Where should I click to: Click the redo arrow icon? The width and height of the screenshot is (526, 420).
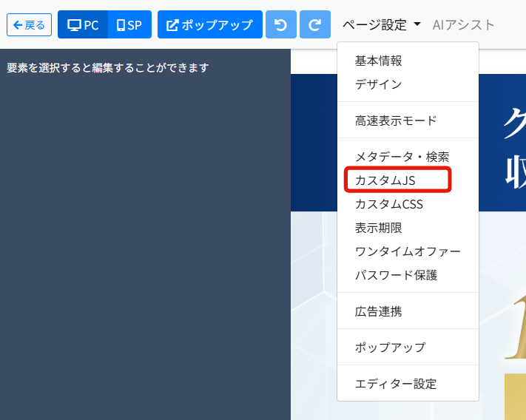point(315,24)
